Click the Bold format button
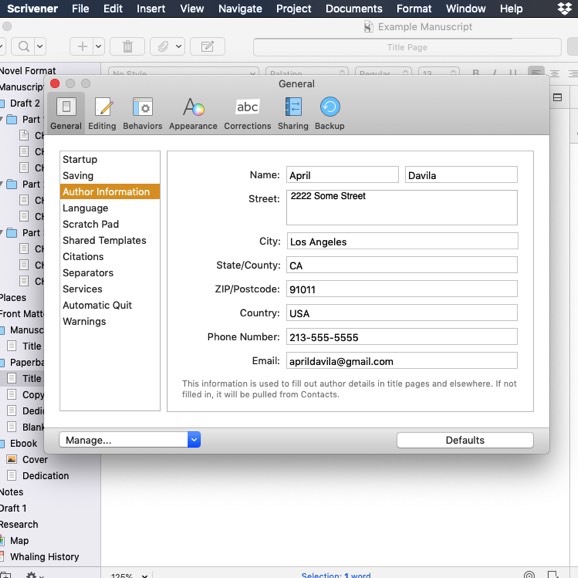This screenshot has height=578, width=578. point(476,73)
